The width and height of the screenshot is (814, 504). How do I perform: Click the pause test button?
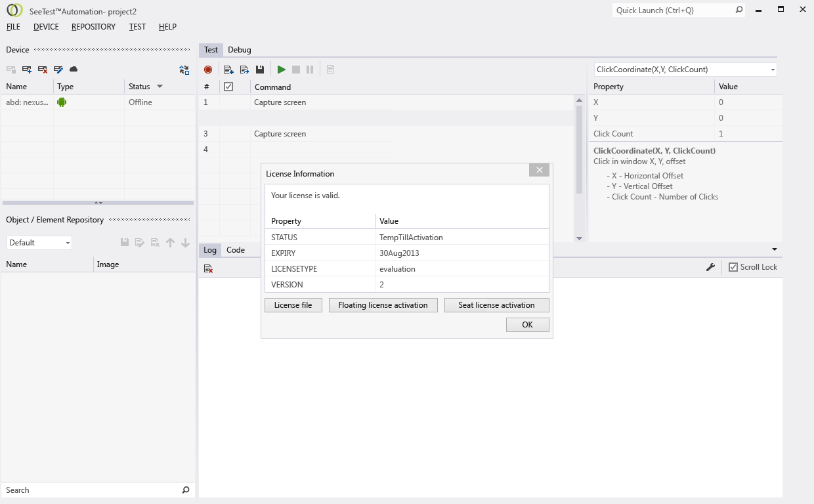(310, 70)
